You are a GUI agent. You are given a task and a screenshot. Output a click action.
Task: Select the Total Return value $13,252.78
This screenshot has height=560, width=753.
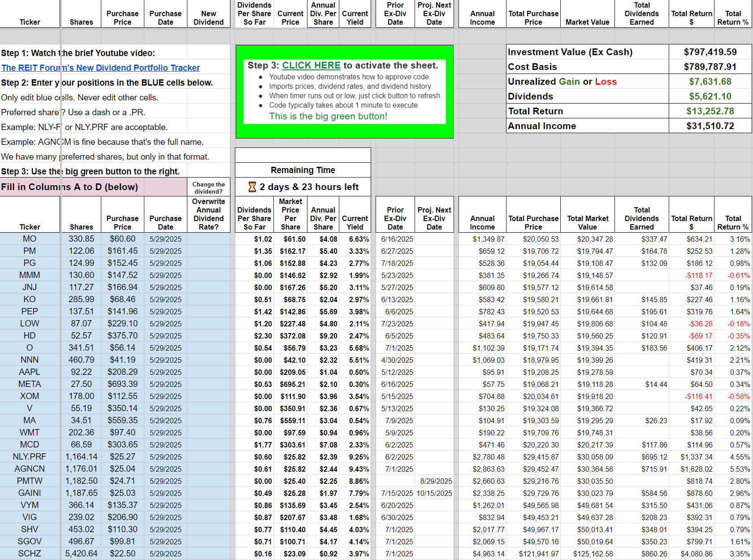[710, 111]
